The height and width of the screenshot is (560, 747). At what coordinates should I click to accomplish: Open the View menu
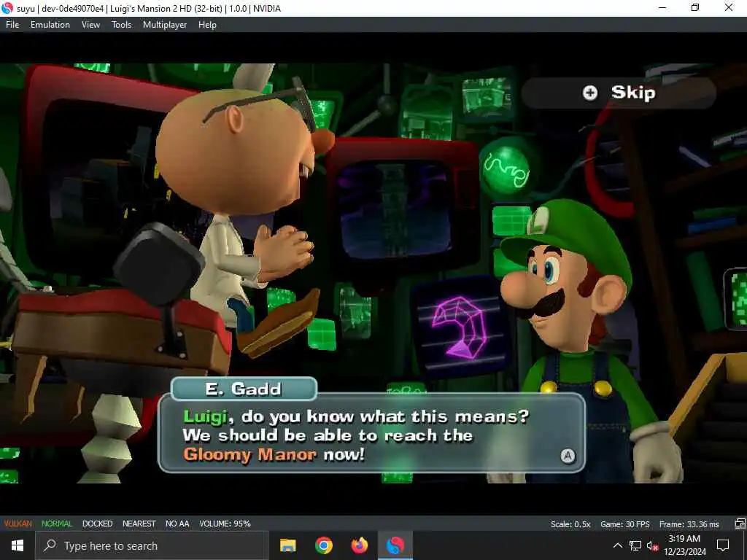90,25
